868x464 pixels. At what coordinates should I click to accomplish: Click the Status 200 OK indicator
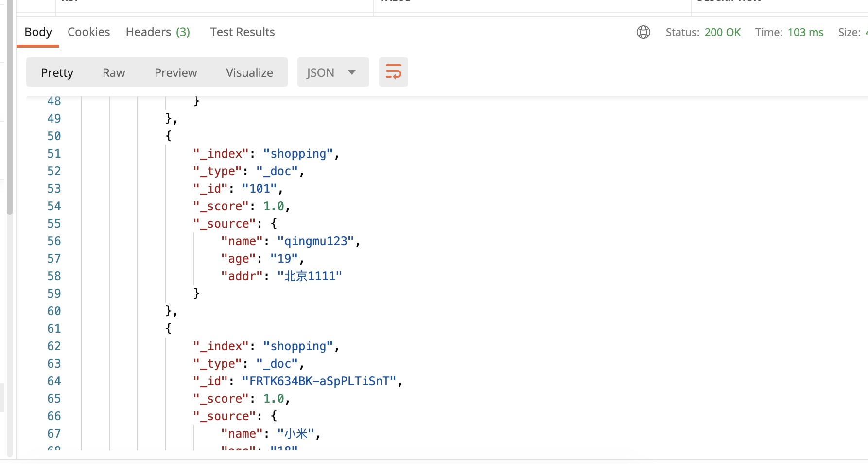coord(703,32)
